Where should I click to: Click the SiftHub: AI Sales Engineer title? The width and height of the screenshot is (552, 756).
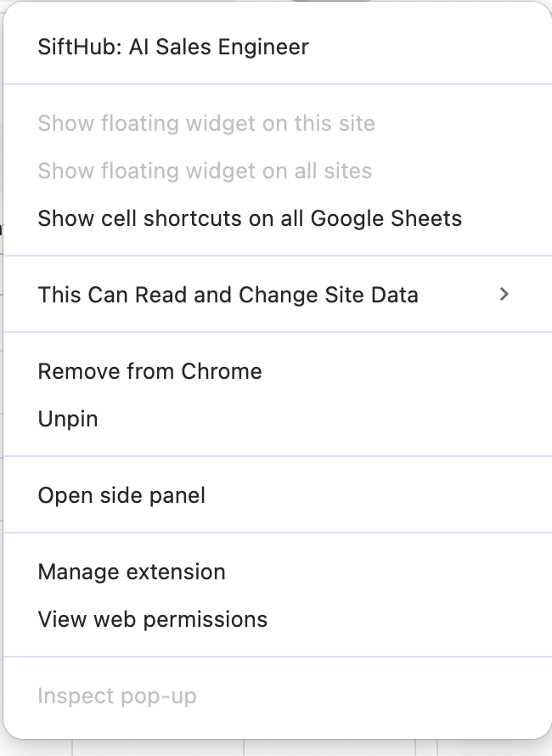pos(173,47)
